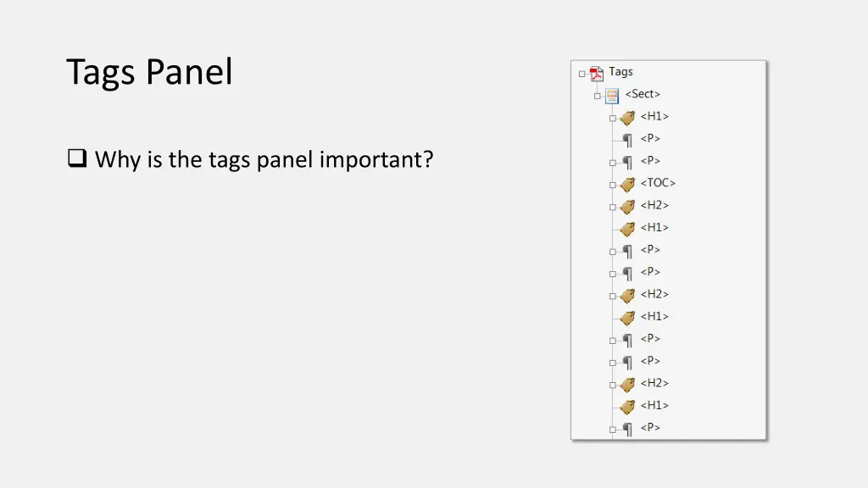Click the PDF icon beside Tags root
The height and width of the screenshot is (488, 868).
[597, 73]
